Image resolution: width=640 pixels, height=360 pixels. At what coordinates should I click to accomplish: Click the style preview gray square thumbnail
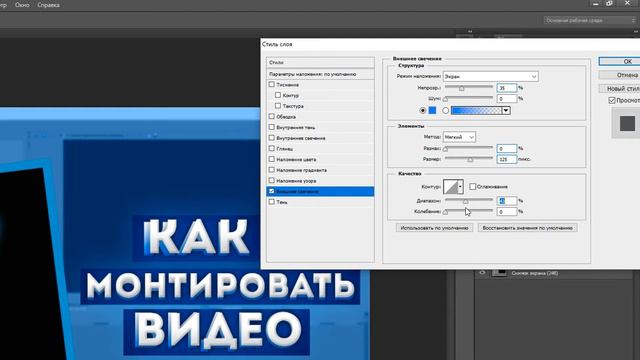627,123
